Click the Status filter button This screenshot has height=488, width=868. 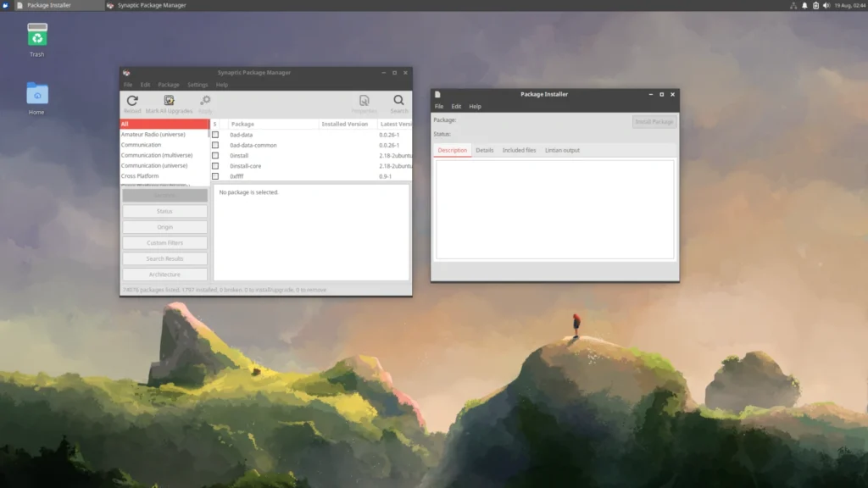click(x=165, y=211)
